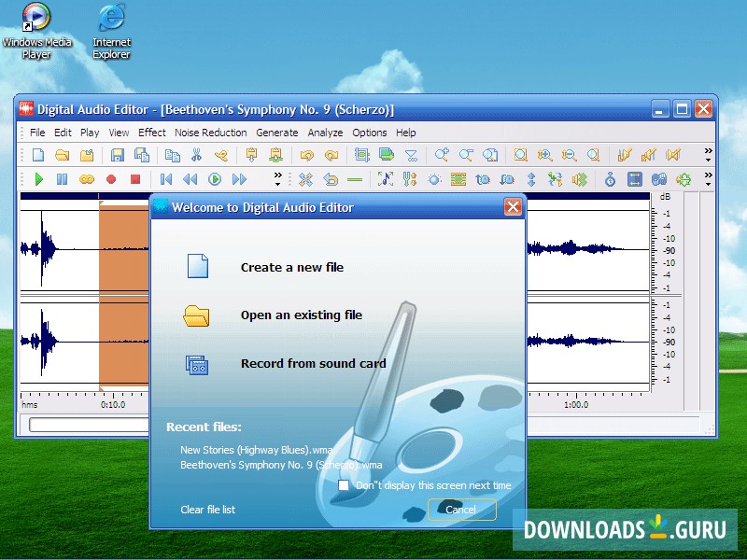Click the scissors Cut icon
The width and height of the screenshot is (747, 560).
(x=196, y=155)
